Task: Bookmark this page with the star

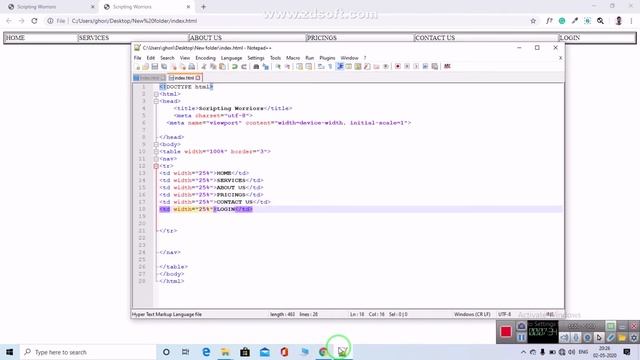Action: click(x=533, y=21)
